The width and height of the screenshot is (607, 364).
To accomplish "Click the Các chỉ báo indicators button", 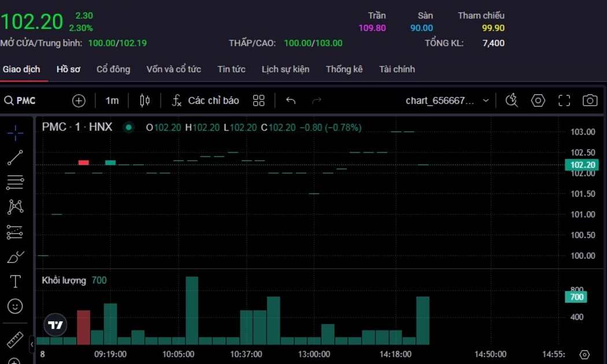I will [x=206, y=101].
